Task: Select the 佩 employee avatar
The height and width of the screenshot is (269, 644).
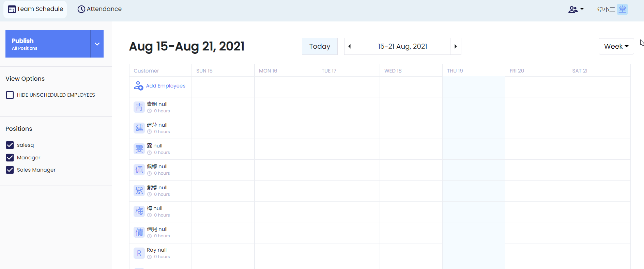Action: coord(139,170)
